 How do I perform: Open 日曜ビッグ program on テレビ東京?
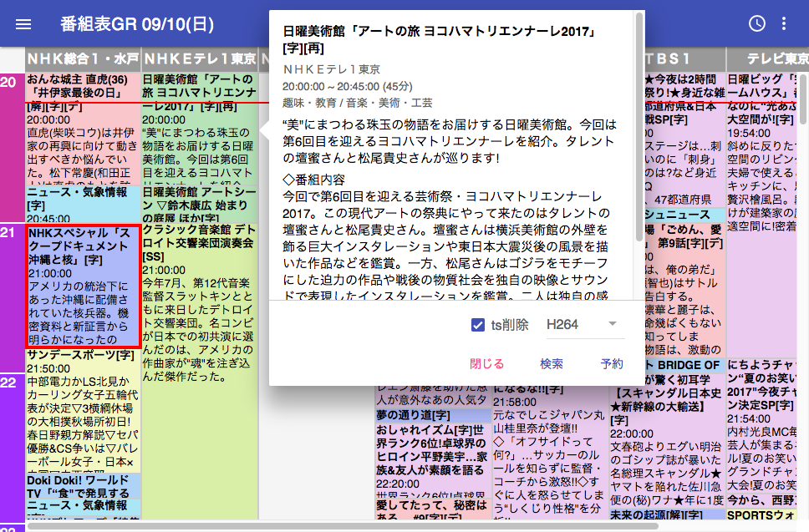tap(762, 214)
